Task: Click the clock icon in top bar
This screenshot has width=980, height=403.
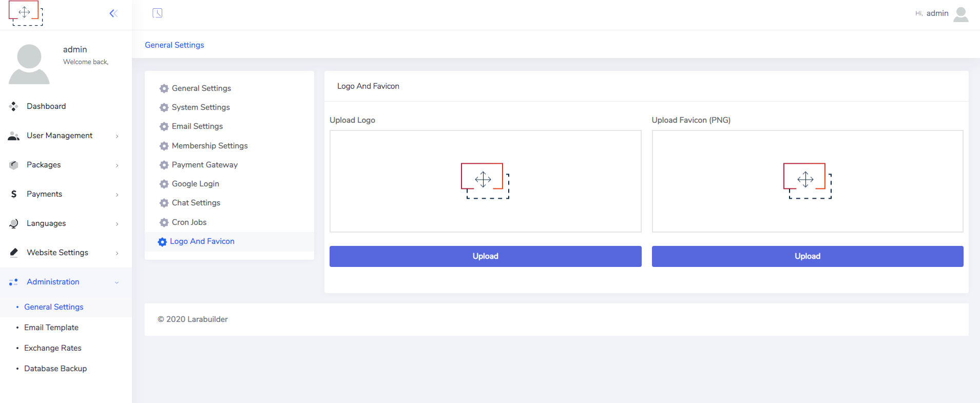Action: click(158, 13)
